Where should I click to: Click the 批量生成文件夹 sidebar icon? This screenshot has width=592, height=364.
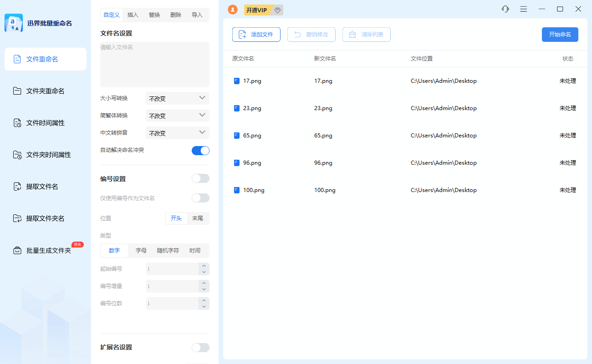(x=17, y=250)
